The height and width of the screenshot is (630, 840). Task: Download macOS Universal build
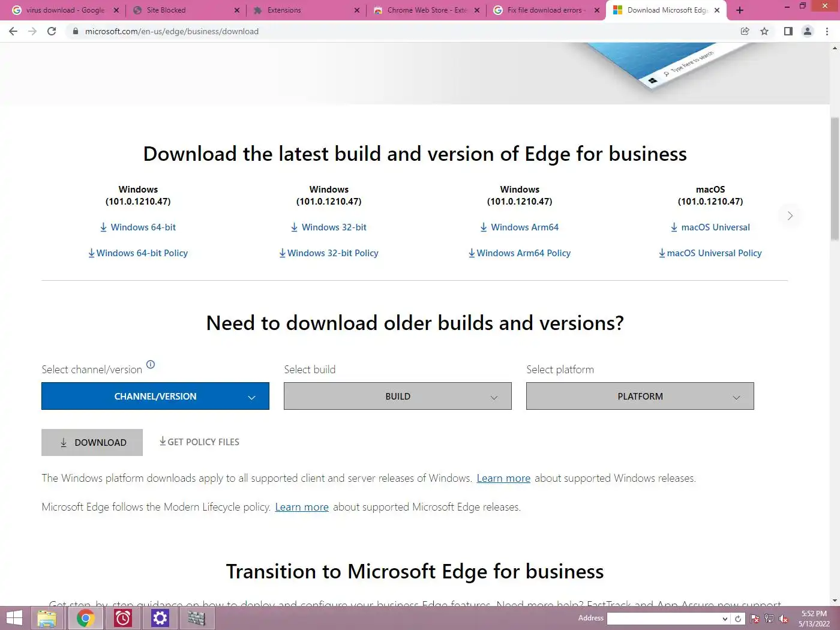coord(710,227)
